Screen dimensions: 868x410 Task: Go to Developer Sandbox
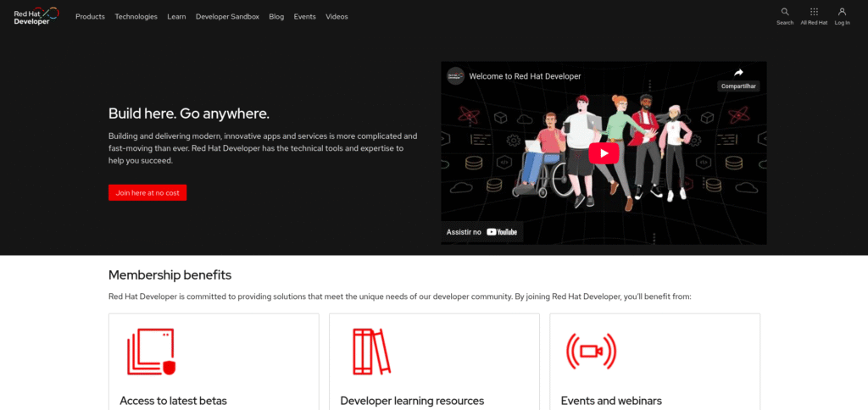coord(227,17)
